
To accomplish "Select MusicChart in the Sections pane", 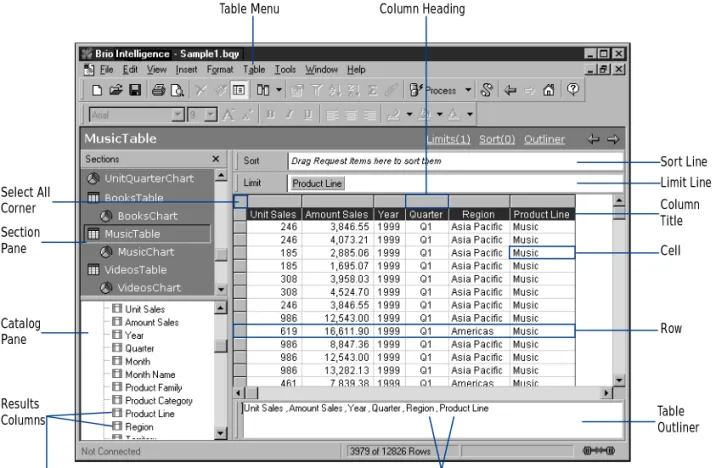I will [x=146, y=252].
